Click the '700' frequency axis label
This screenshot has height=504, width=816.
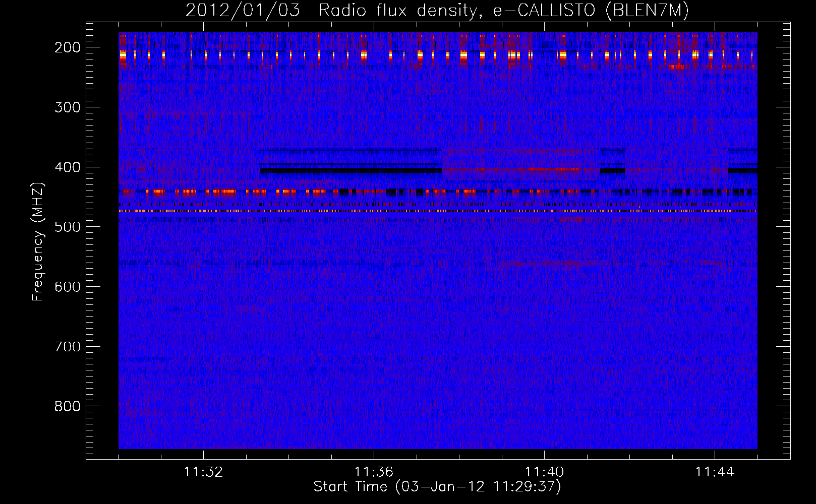(68, 347)
